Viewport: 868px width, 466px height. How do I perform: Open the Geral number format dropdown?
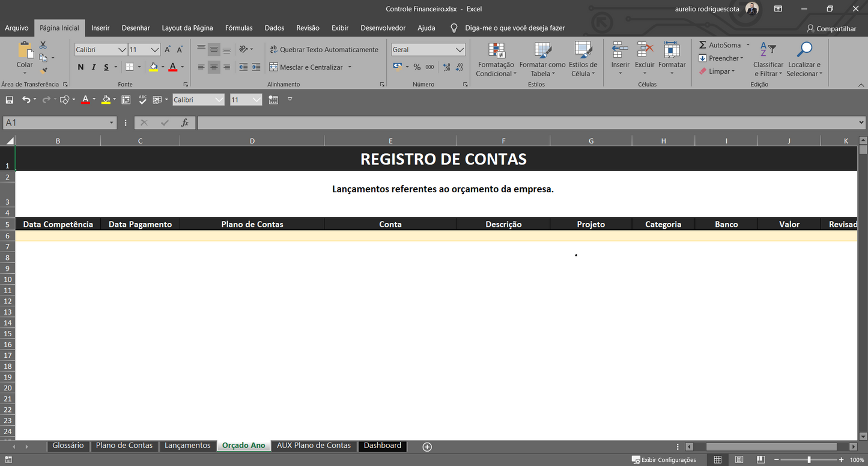click(x=428, y=49)
